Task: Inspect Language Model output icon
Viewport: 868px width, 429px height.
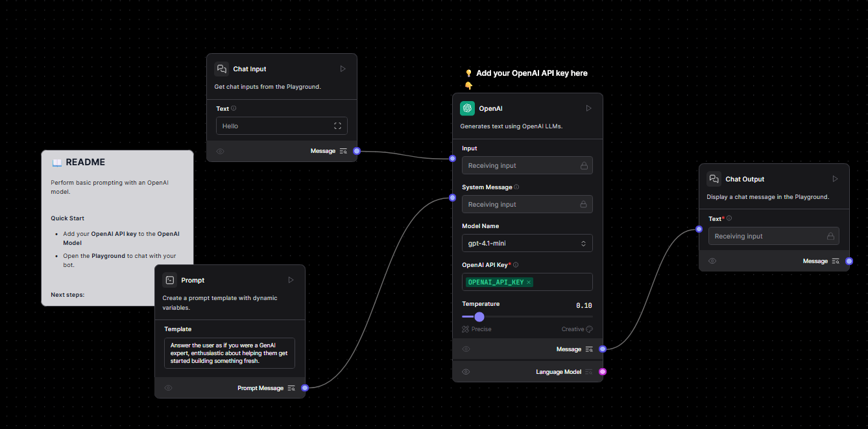Action: pos(589,372)
